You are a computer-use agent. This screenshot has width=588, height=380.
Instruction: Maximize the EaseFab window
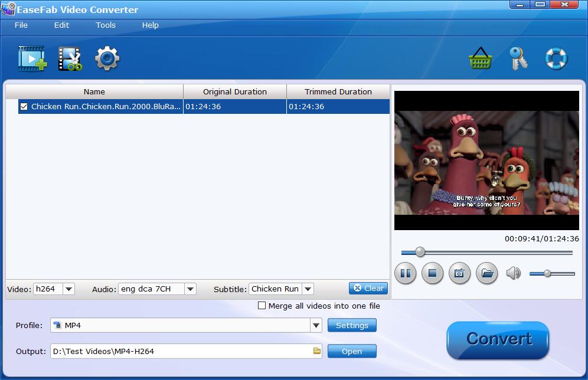click(540, 5)
